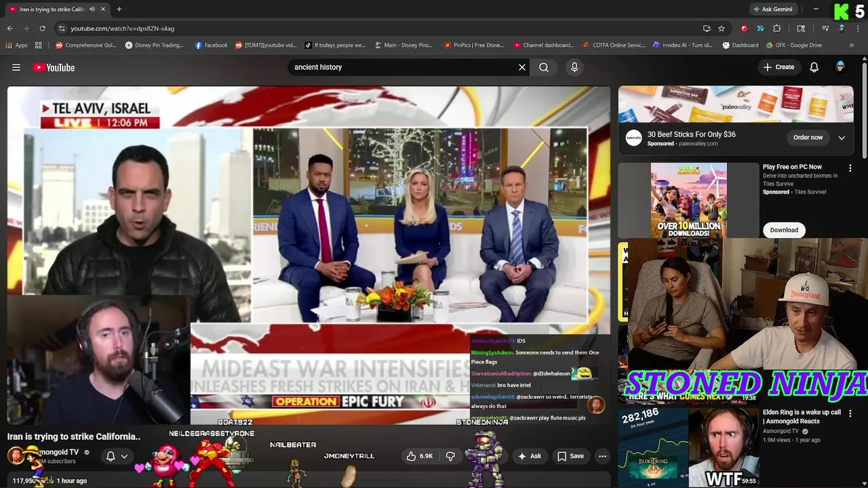Open the Extensions puzzle icon

(x=776, y=28)
